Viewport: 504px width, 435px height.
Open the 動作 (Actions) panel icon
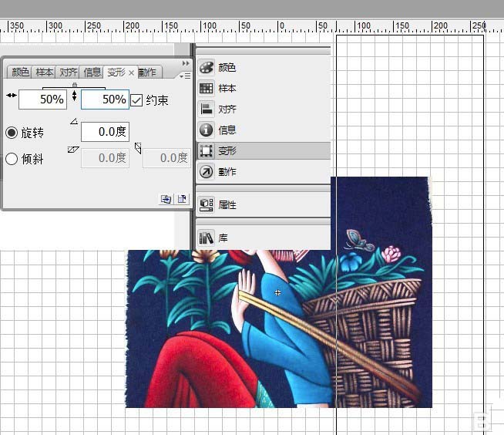(206, 171)
